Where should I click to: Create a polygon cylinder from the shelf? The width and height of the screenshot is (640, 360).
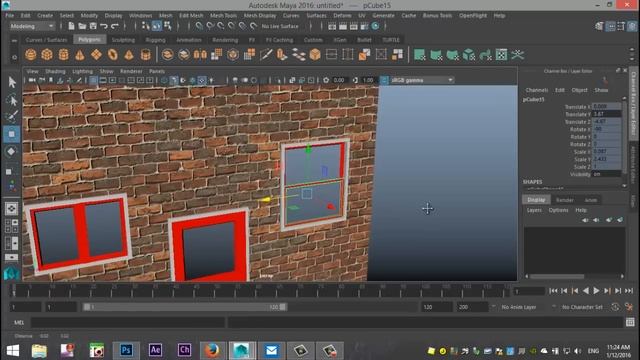(x=63, y=54)
